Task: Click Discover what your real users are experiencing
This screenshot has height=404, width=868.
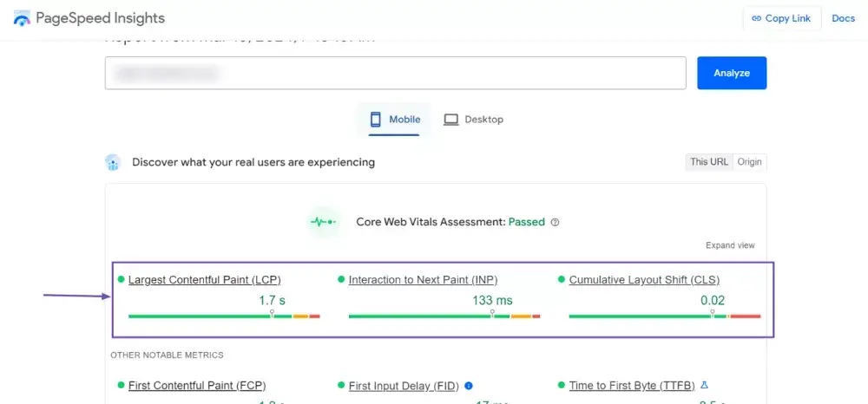Action: coord(253,162)
